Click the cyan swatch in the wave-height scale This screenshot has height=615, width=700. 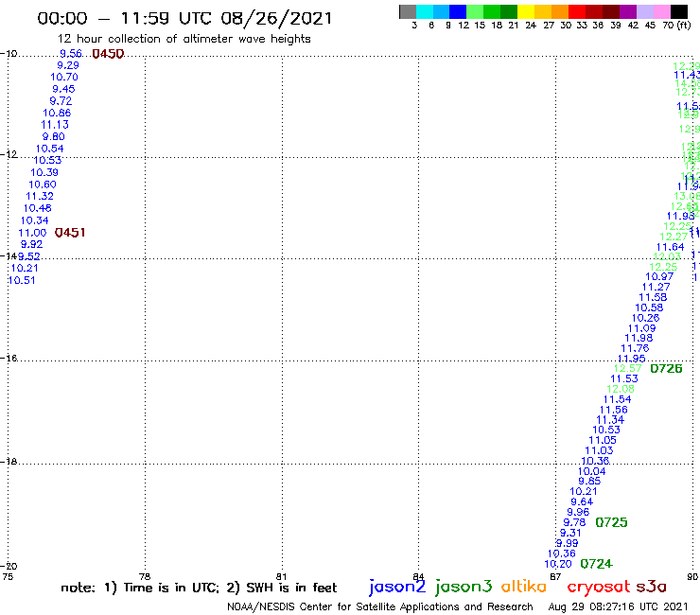coord(425,11)
